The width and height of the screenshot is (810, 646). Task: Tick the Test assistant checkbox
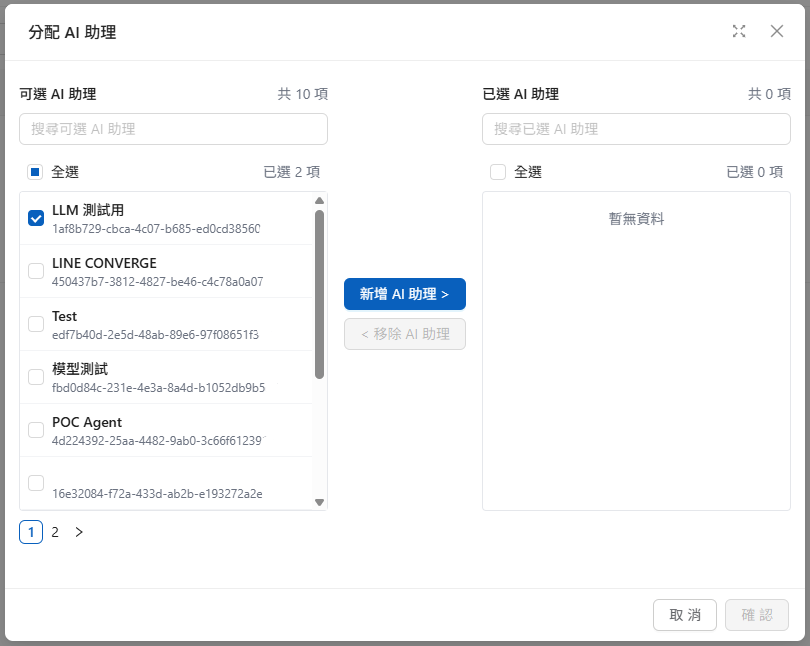(x=36, y=324)
